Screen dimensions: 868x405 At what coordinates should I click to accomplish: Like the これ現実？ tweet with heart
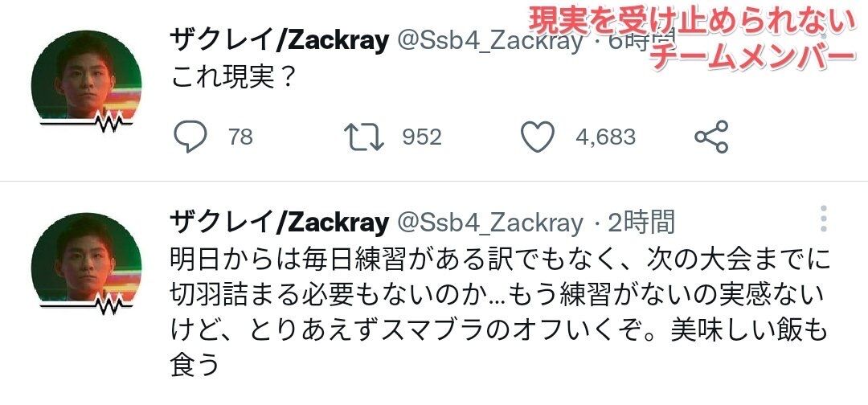point(538,137)
